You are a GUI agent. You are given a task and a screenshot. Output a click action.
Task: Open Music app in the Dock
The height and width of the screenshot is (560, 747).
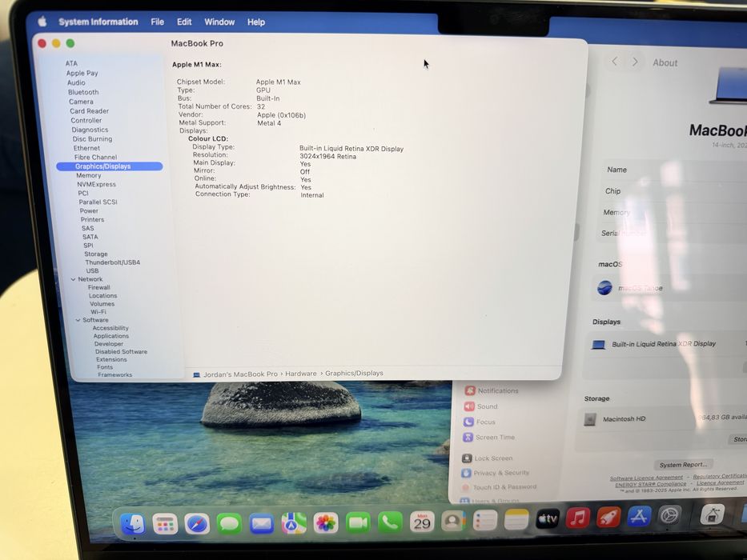pyautogui.click(x=577, y=518)
